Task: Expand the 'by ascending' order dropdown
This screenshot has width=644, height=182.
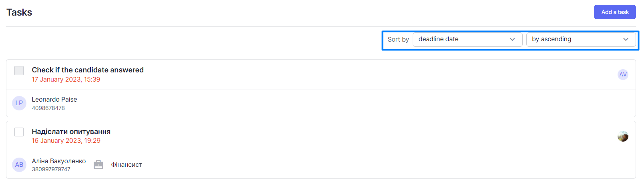Action: click(x=580, y=40)
